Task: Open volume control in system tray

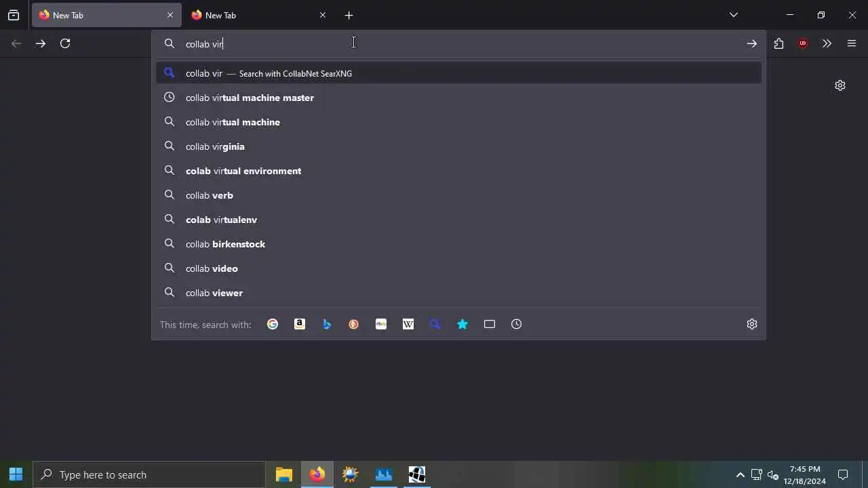Action: 773,475
